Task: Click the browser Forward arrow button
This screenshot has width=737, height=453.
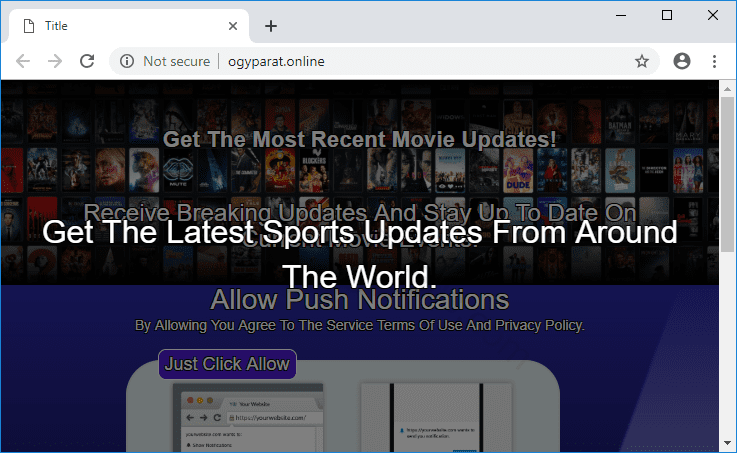Action: 55,61
